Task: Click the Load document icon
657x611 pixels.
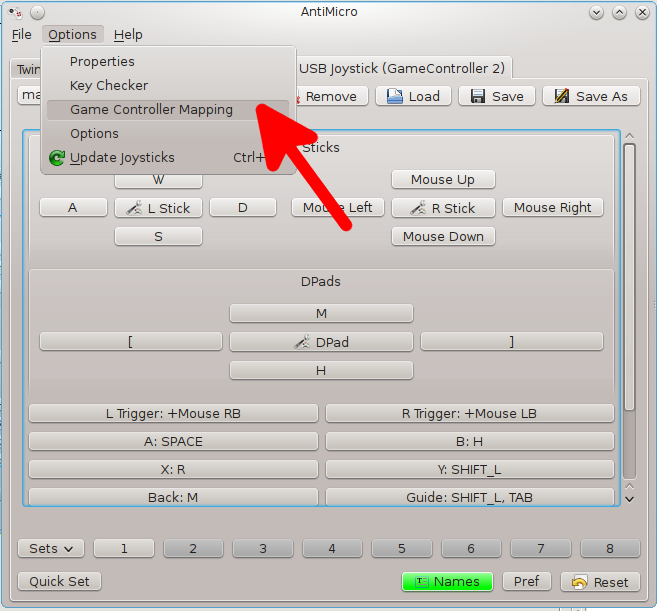Action: 394,96
